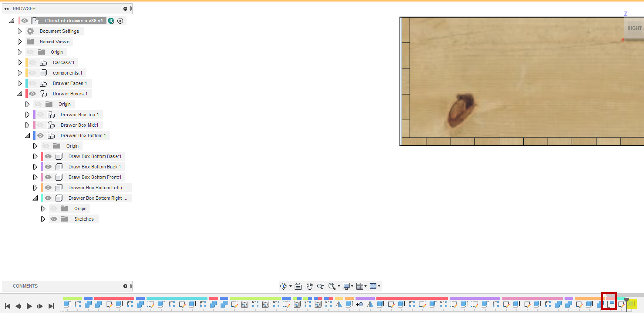Screen dimensions: 644x313
Task: Show the hidden Carcass:1 component
Action: coord(33,62)
